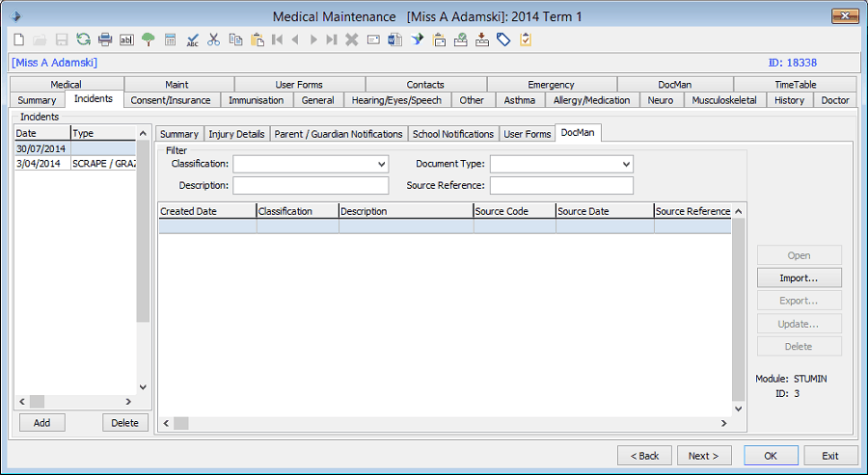
Task: Go to first record arrow icon
Action: pos(278,40)
